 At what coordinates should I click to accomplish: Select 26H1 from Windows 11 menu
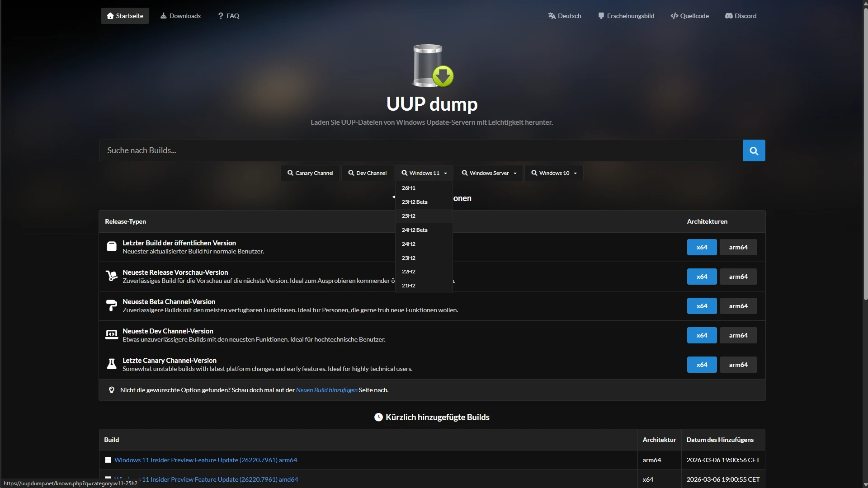pyautogui.click(x=424, y=188)
